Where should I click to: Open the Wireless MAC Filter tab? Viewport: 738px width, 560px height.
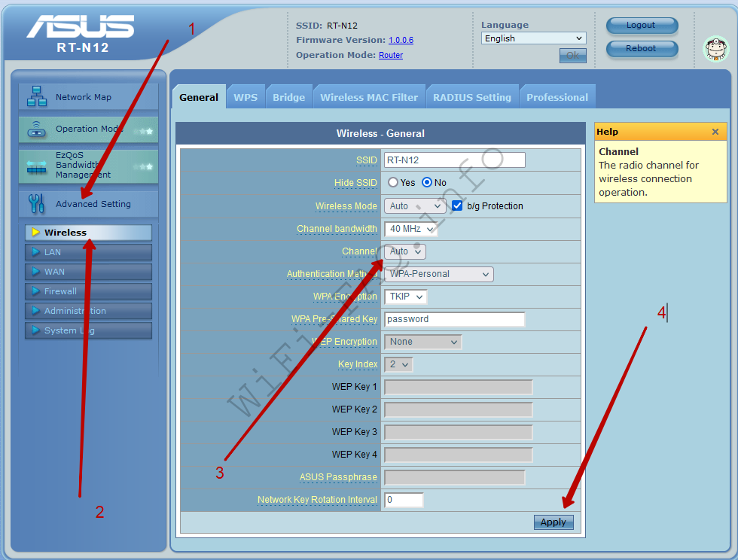pos(369,97)
